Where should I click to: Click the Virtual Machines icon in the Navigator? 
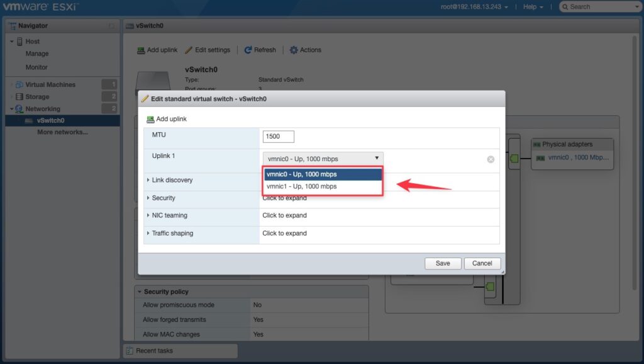[x=19, y=85]
